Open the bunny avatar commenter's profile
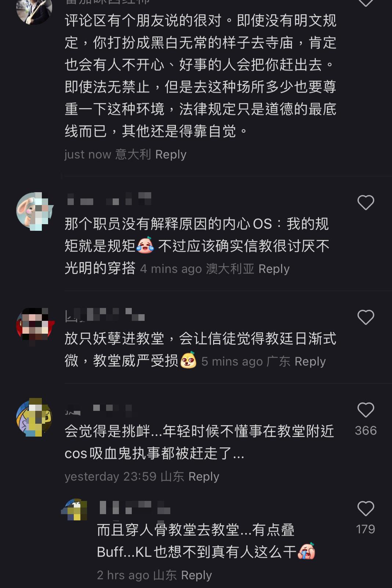392x588 pixels. pyautogui.click(x=35, y=211)
